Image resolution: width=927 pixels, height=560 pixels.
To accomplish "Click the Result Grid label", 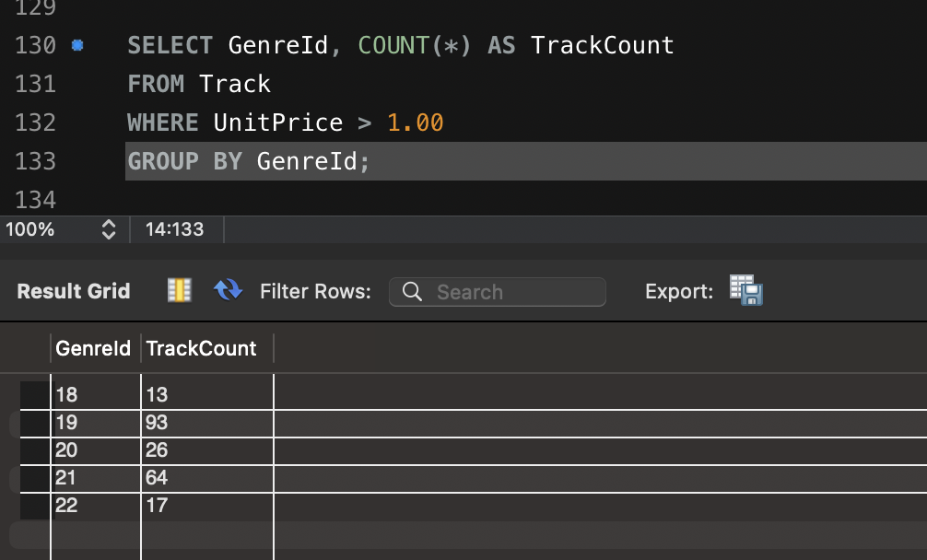I will (74, 291).
